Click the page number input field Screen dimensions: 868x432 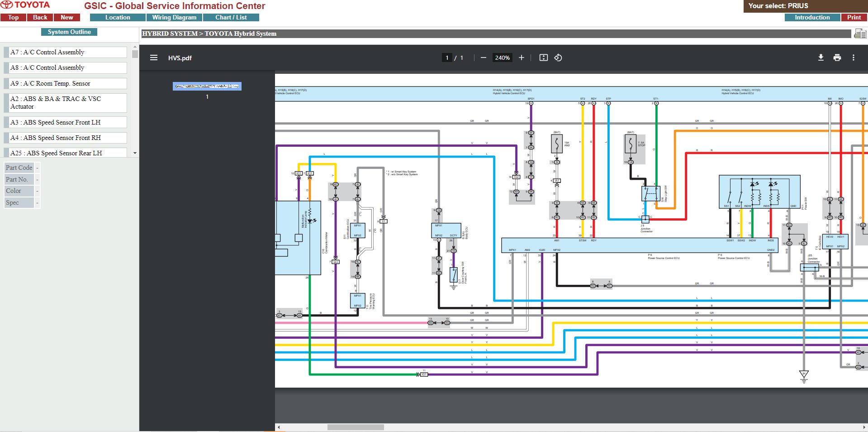[x=447, y=58]
